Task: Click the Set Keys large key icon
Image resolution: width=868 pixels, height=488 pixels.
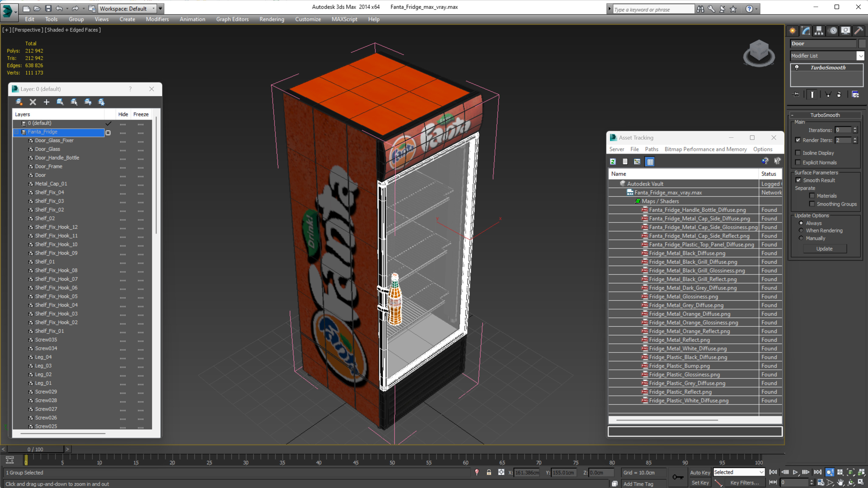Action: (678, 477)
